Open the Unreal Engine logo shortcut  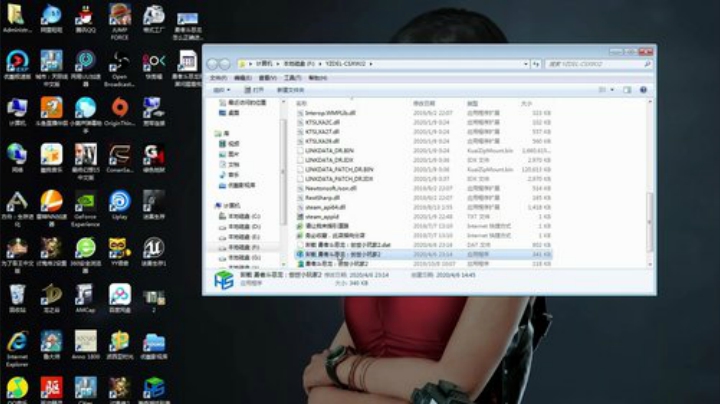pos(154,252)
